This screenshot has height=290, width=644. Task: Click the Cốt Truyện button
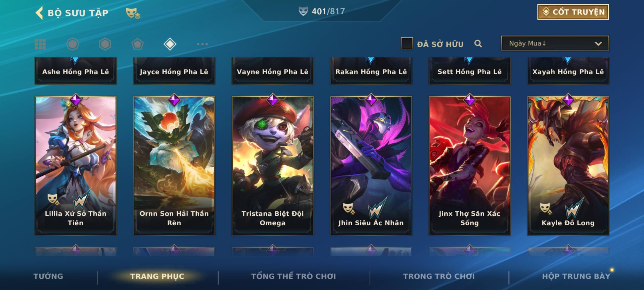click(x=573, y=12)
